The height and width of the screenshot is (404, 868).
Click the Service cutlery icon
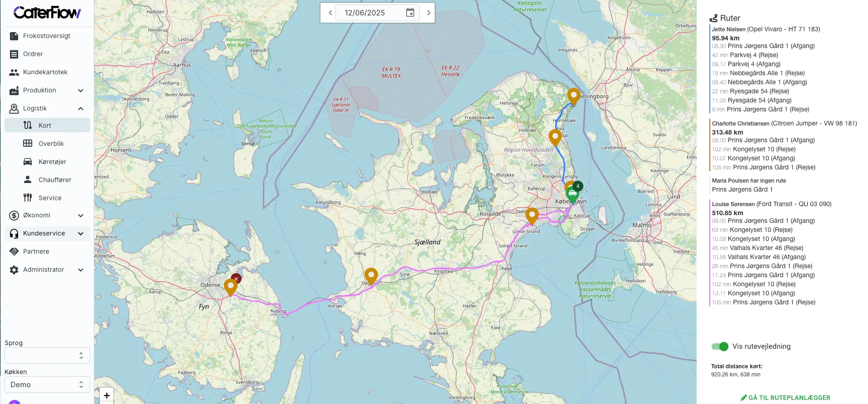coord(28,198)
